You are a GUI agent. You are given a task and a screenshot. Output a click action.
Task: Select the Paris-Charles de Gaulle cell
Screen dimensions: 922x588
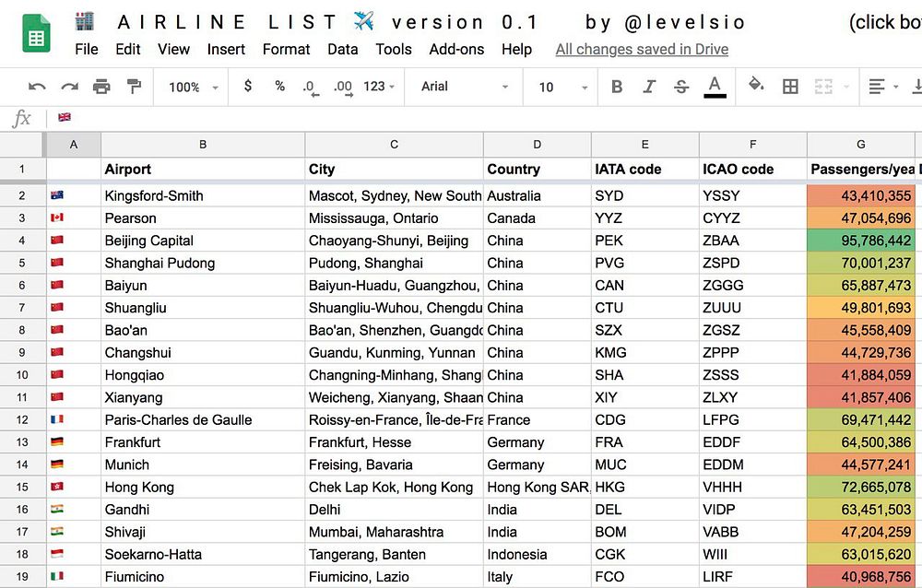[203, 420]
